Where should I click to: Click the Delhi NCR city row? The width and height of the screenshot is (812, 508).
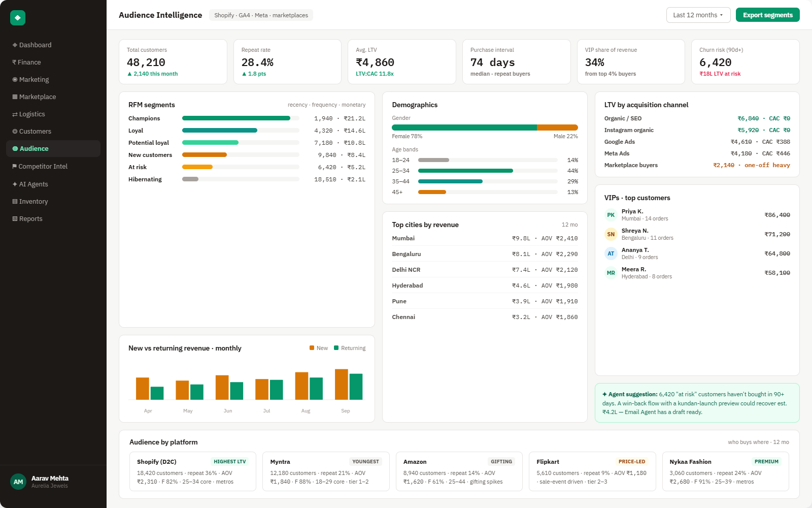[x=485, y=270]
